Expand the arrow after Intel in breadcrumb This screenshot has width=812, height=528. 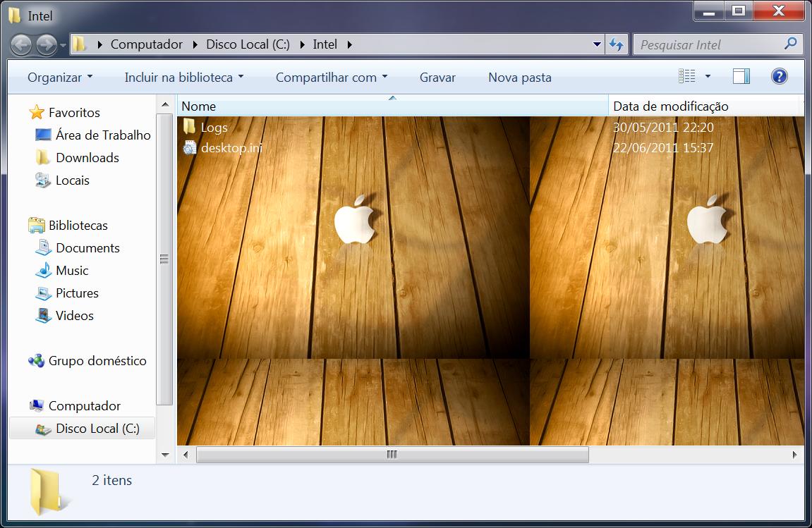pyautogui.click(x=349, y=45)
